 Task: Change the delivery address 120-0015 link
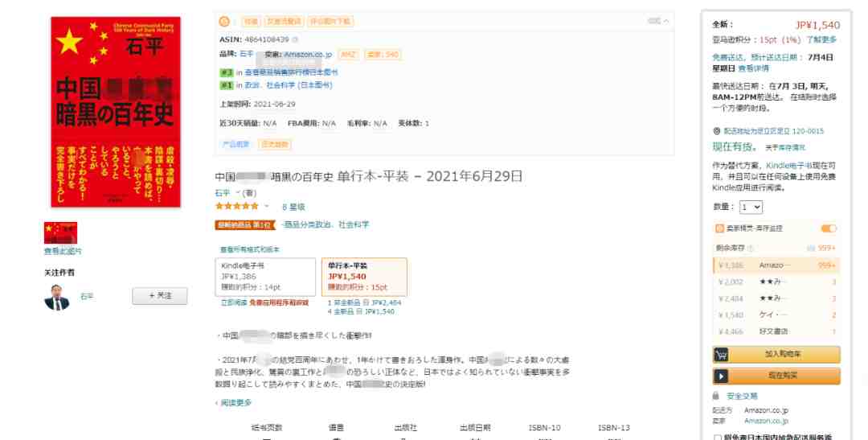774,131
